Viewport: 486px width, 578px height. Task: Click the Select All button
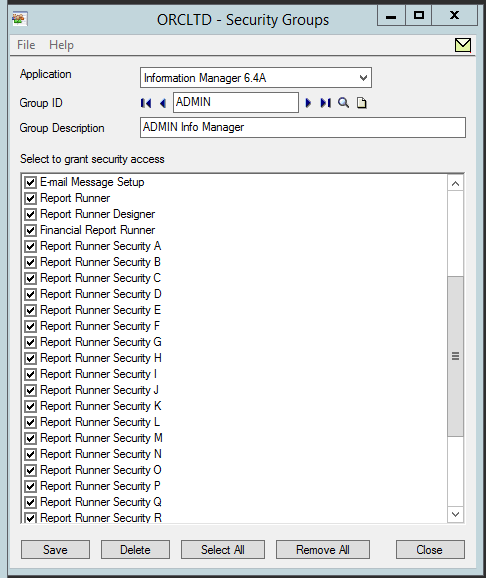tap(223, 550)
